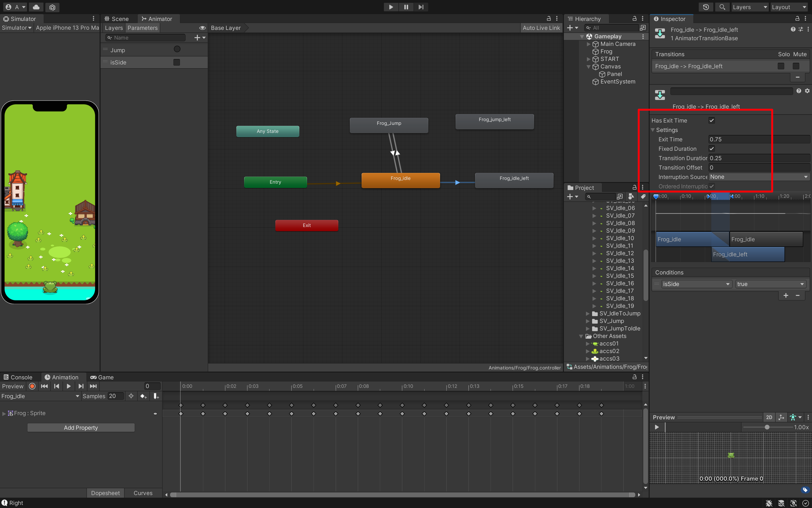Uncheck the Has Exit Time checkbox
This screenshot has height=508, width=812.
(711, 120)
